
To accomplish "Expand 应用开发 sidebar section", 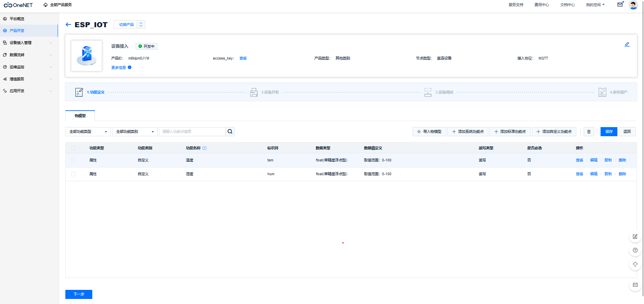I will (x=29, y=91).
